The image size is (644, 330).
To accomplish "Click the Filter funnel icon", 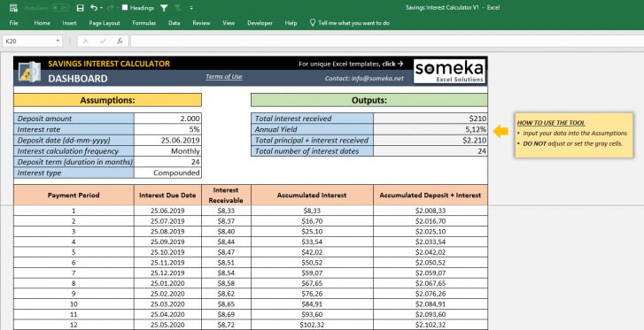I will (164, 8).
